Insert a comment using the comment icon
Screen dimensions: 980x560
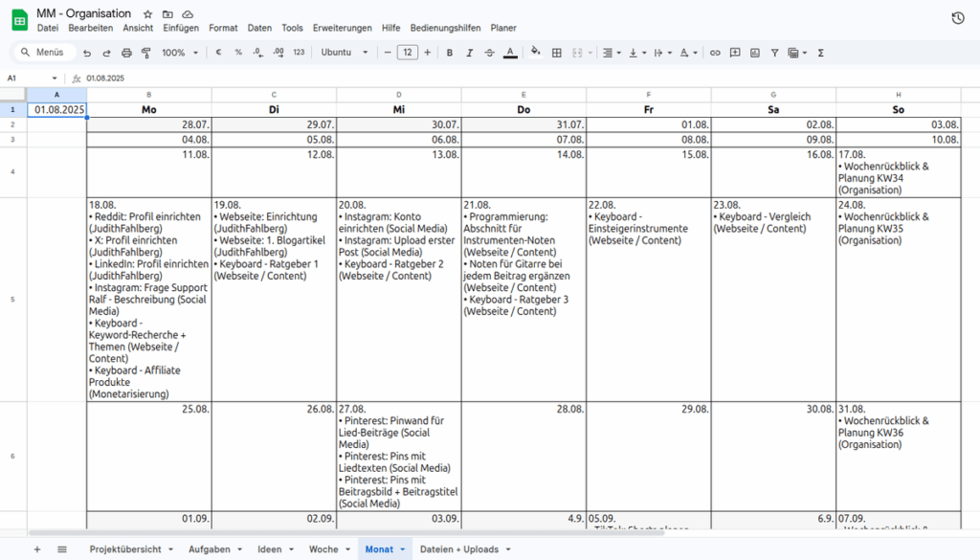(x=734, y=53)
